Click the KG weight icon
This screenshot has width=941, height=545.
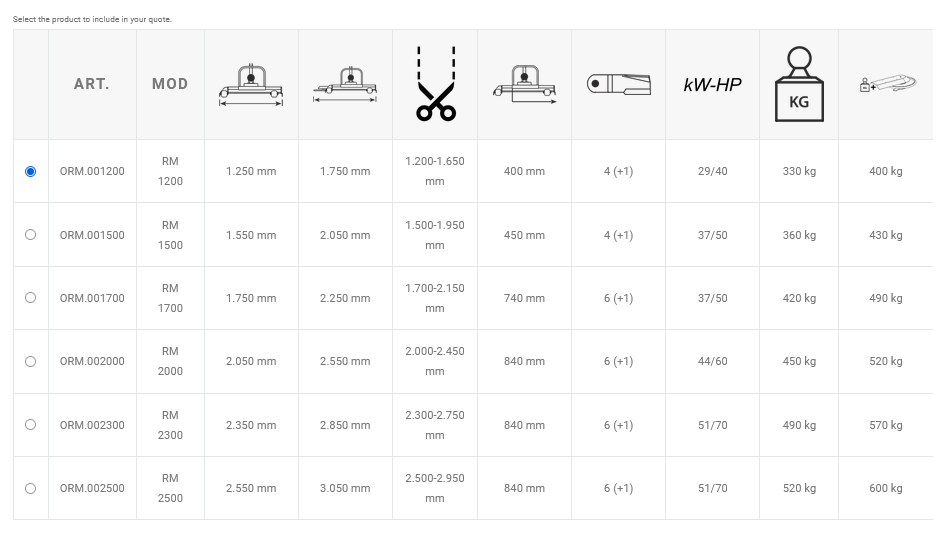click(x=799, y=85)
